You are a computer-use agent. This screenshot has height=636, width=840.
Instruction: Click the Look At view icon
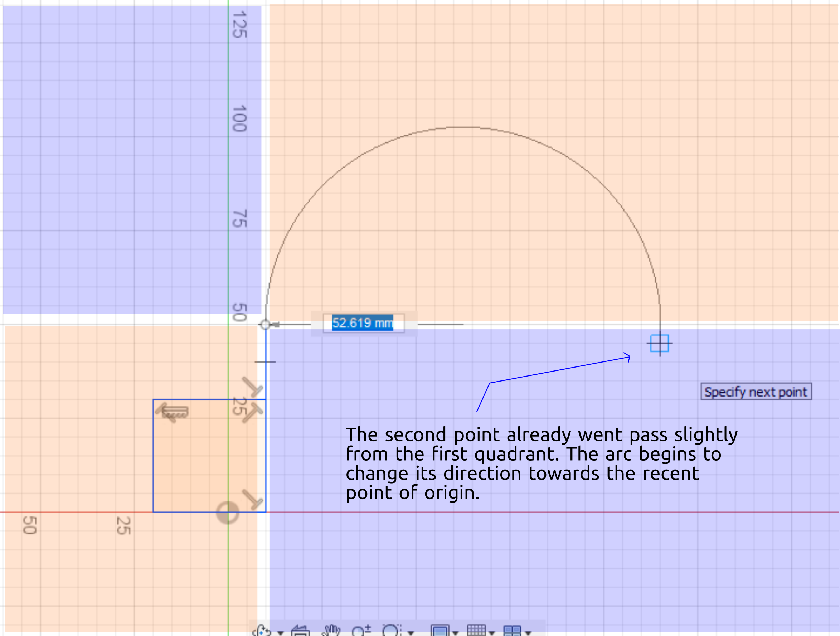pos(300,631)
